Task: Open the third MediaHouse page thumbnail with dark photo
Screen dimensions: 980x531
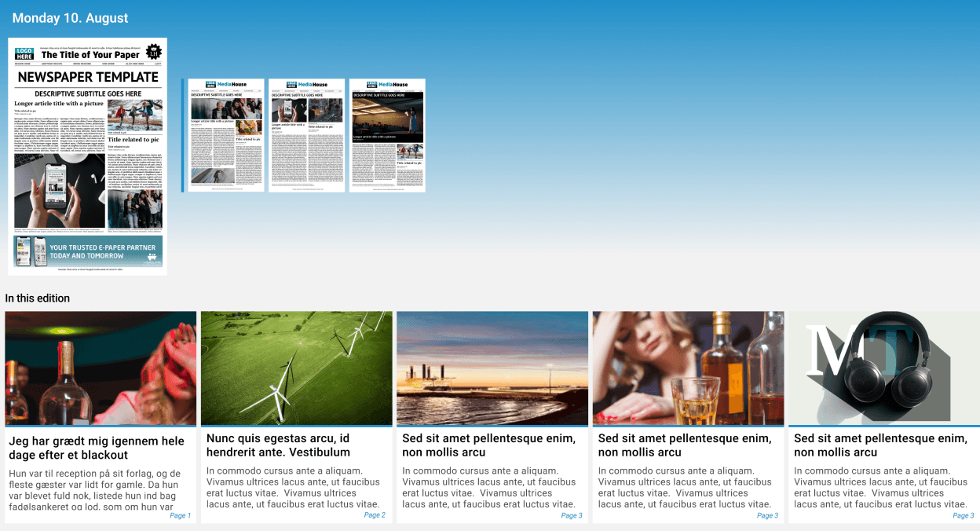Action: pyautogui.click(x=387, y=135)
